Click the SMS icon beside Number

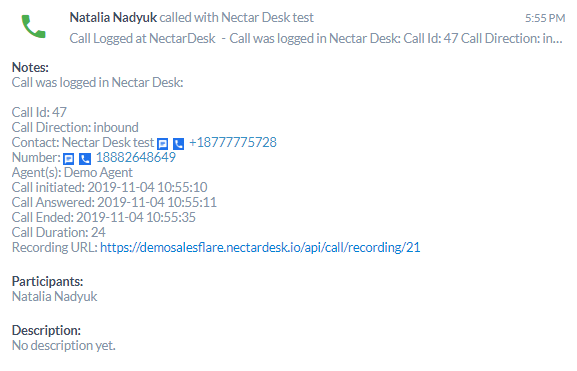[68, 159]
